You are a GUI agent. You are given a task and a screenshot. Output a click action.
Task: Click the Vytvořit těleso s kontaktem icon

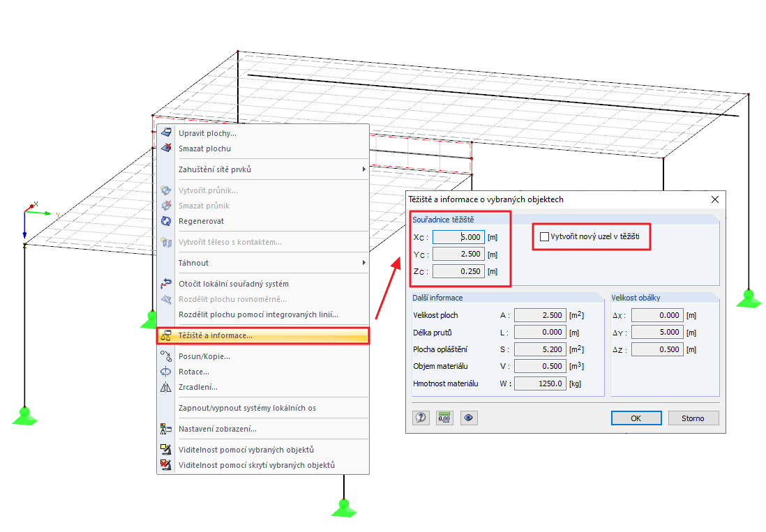click(166, 242)
